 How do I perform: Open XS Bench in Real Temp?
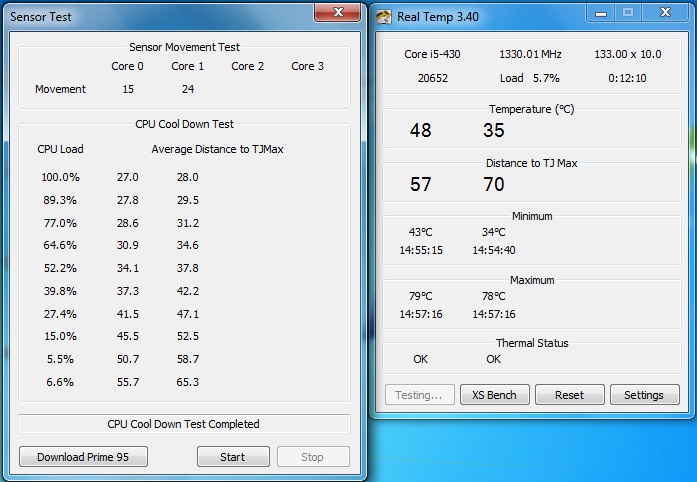494,395
